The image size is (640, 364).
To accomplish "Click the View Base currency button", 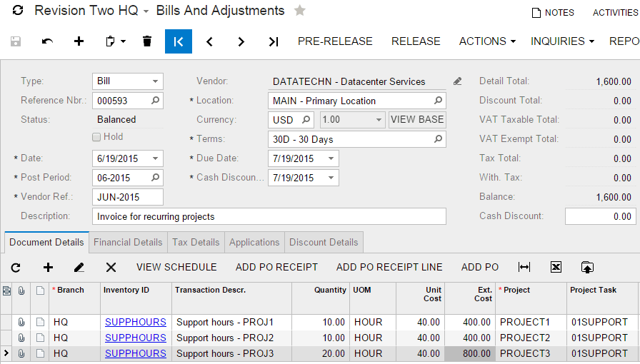I will pyautogui.click(x=417, y=120).
